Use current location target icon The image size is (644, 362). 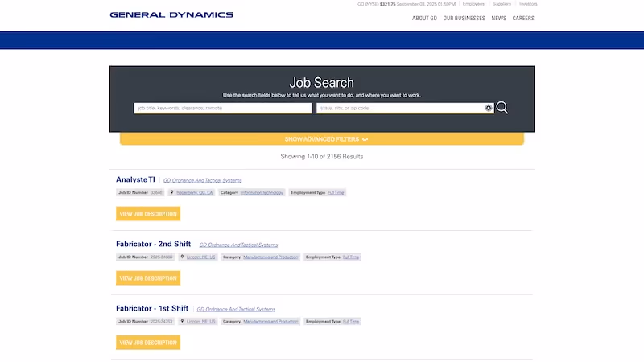489,108
